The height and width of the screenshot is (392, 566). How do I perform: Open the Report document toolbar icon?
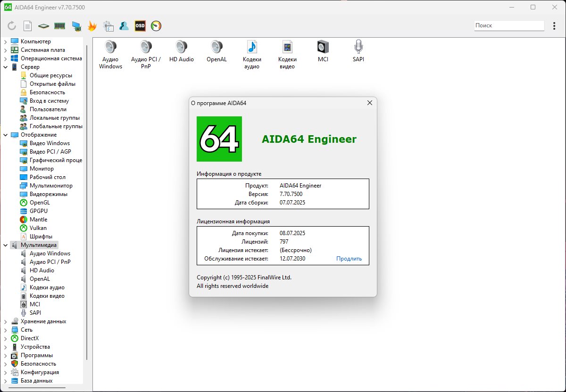pyautogui.click(x=28, y=26)
